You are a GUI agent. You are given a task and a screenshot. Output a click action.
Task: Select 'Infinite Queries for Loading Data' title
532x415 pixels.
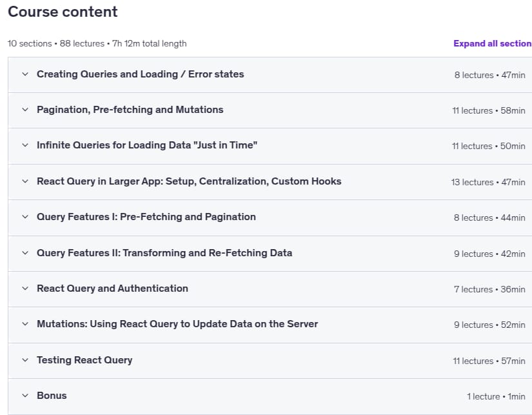tap(147, 145)
